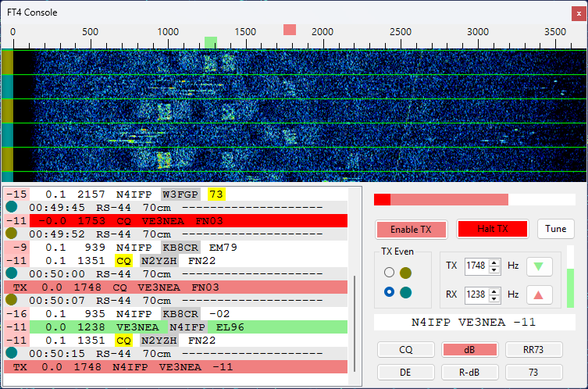
Task: Click the red TX marker on frequency scale
Action: tap(290, 30)
